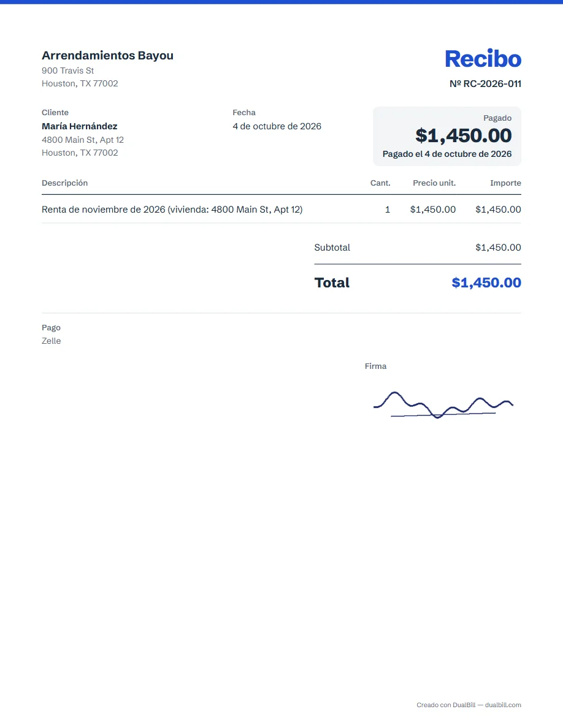This screenshot has height=728, width=563.
Task: Select client name María Hernández
Action: [x=80, y=126]
